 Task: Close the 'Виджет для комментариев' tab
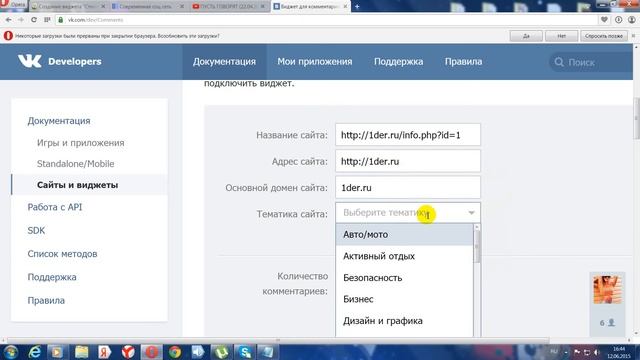[x=345, y=6]
